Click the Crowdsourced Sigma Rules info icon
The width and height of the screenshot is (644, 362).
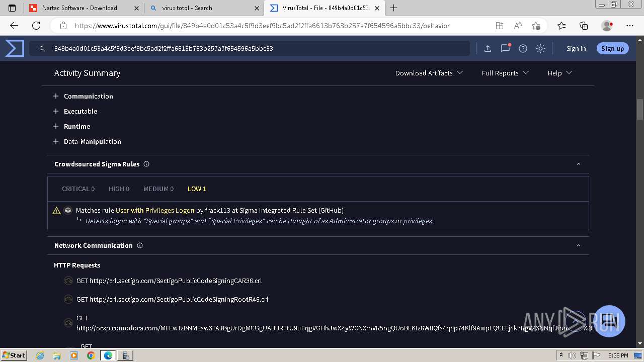point(146,164)
